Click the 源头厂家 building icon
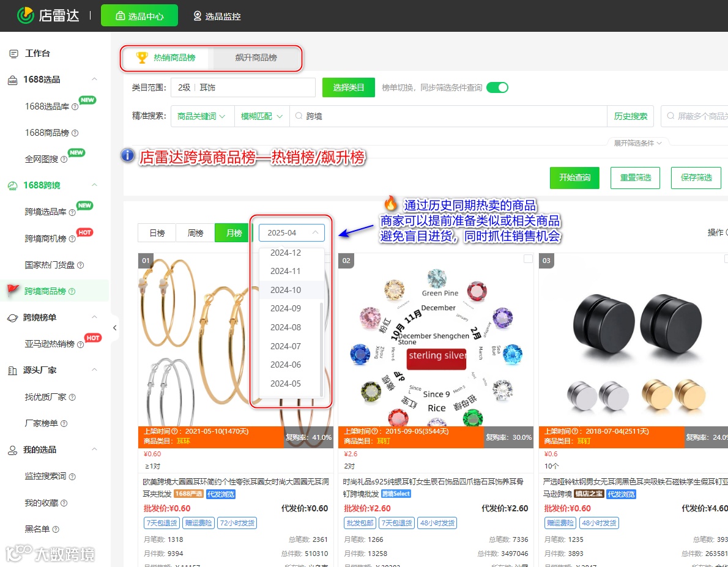Image resolution: width=728 pixels, height=567 pixels. click(12, 371)
